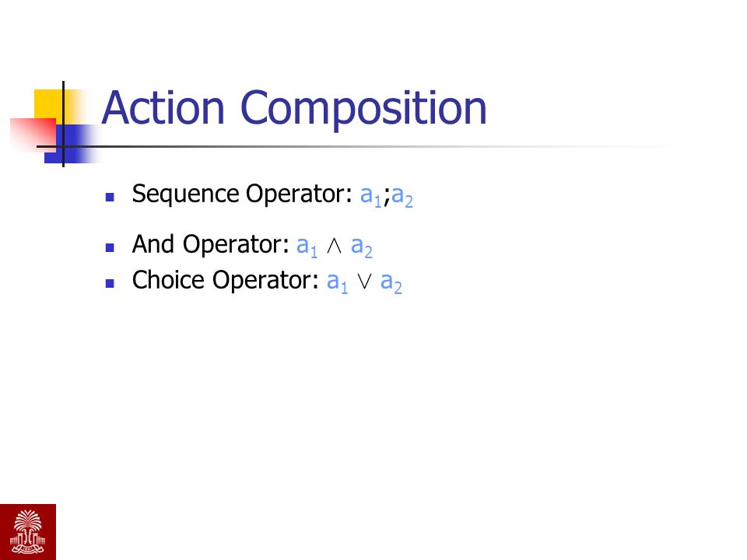
Task: Click the a2 term in the sequence expression
Action: 402,196
